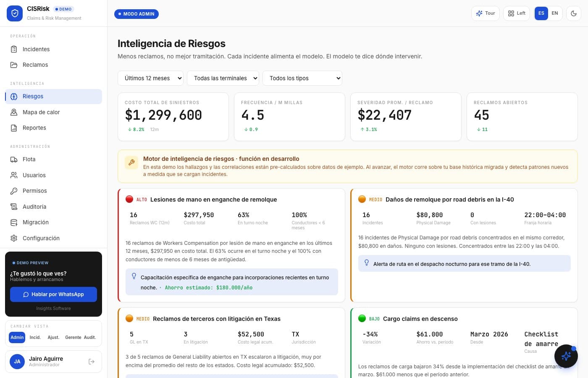The image size is (588, 378).
Task: Click the MODO ADMIN badge
Action: tap(136, 14)
